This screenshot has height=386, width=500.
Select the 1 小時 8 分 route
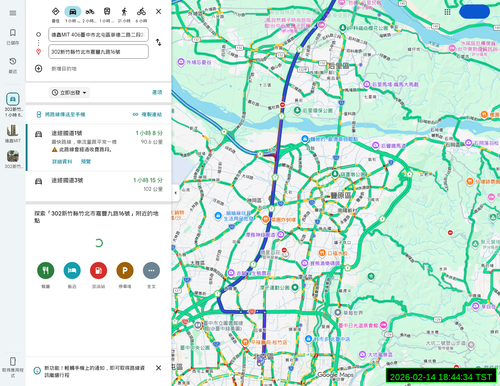[x=99, y=147]
